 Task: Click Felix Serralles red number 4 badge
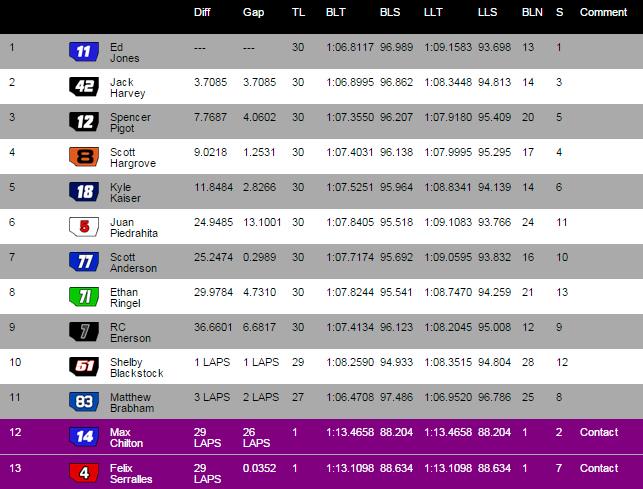[84, 473]
